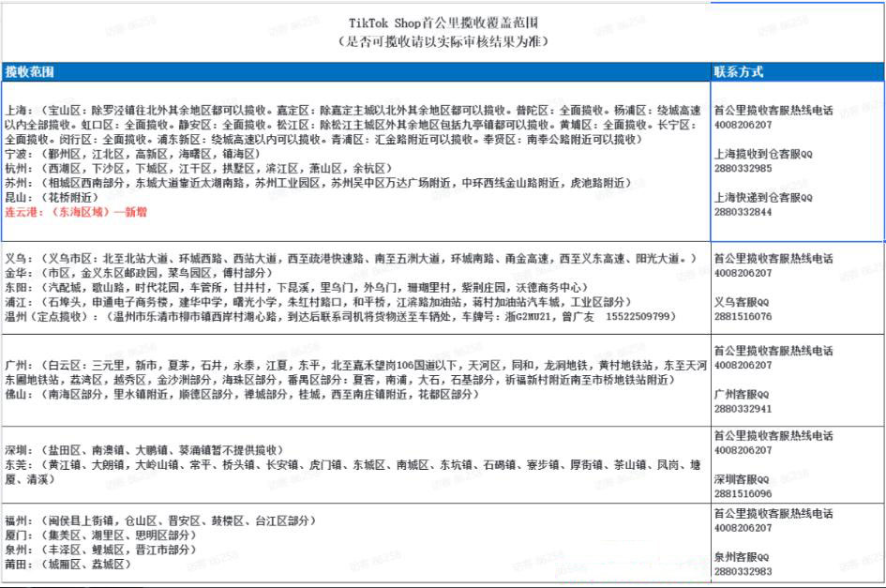Image resolution: width=886 pixels, height=588 pixels.
Task: Select the '昆山:(花桥附近)' line
Action: [x=52, y=197]
